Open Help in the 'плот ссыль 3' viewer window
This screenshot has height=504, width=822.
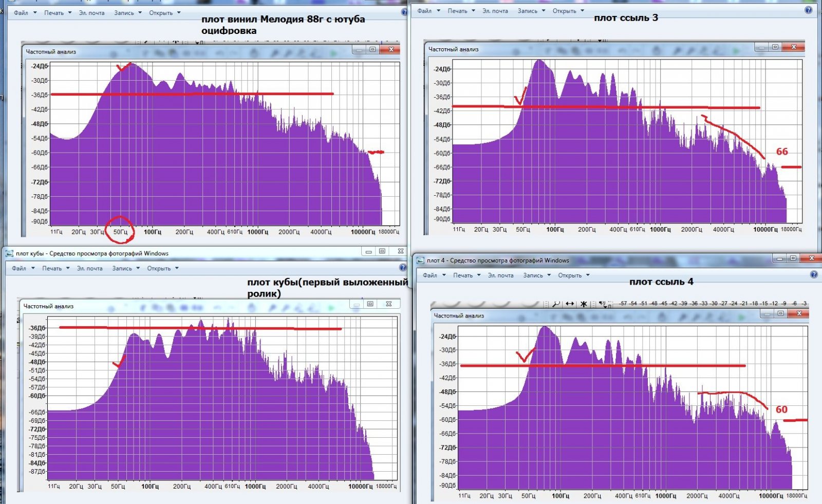coord(808,10)
